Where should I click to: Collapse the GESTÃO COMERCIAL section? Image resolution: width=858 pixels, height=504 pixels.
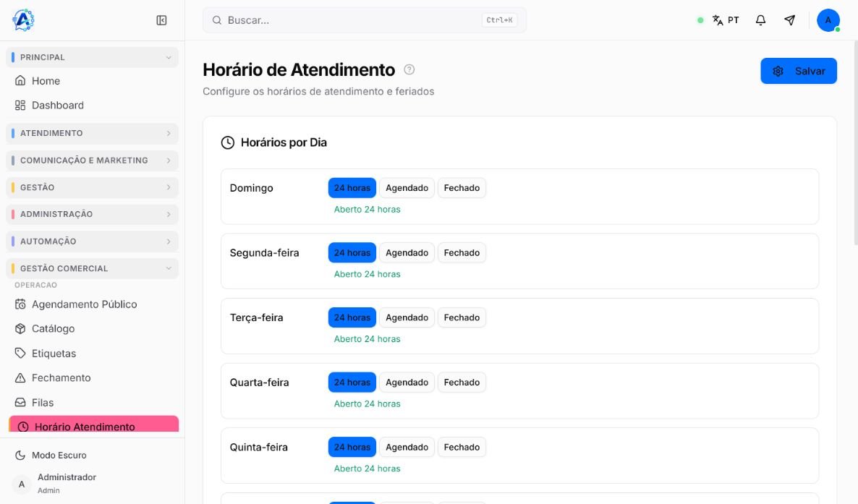click(92, 269)
